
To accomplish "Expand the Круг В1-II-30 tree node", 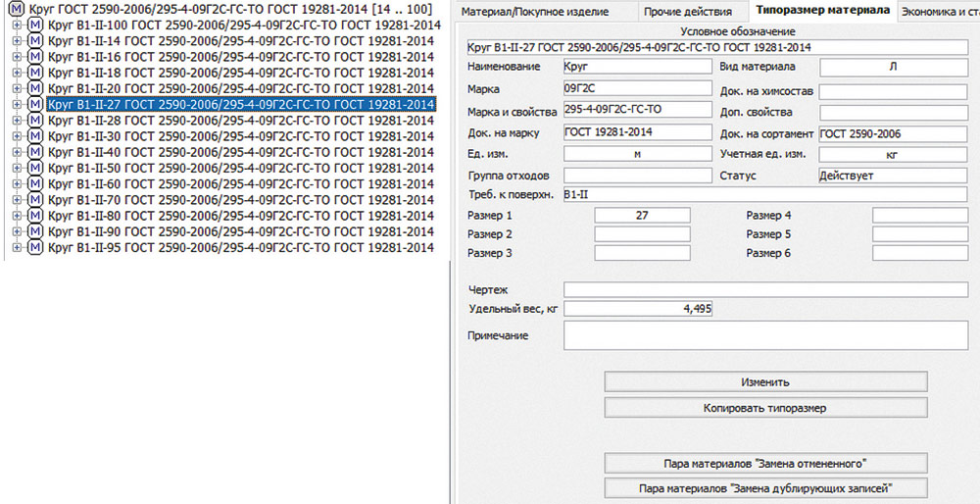I will 18,136.
